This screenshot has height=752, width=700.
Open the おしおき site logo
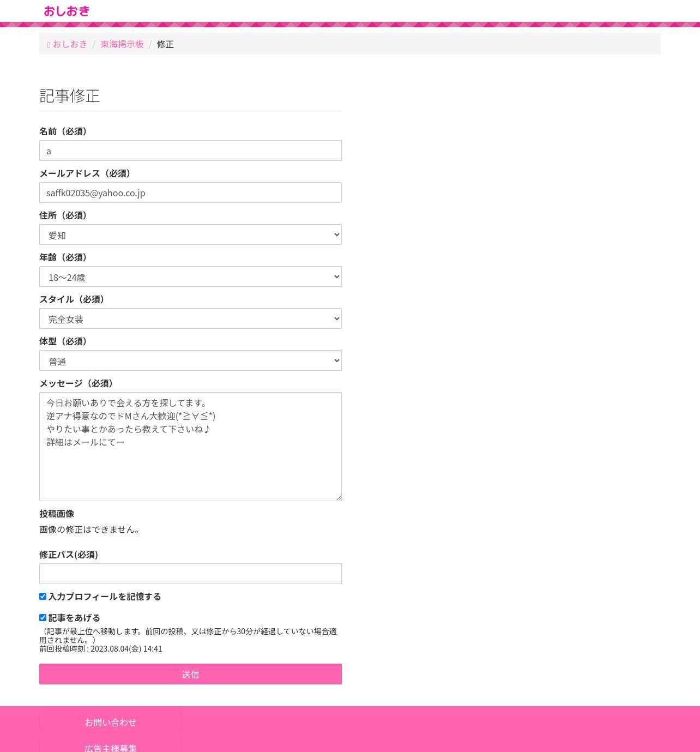(67, 11)
